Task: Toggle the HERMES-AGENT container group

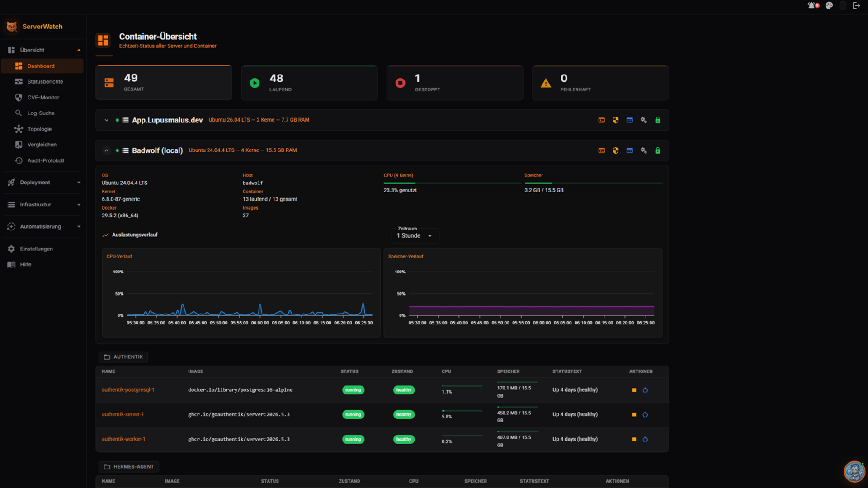Action: click(128, 467)
